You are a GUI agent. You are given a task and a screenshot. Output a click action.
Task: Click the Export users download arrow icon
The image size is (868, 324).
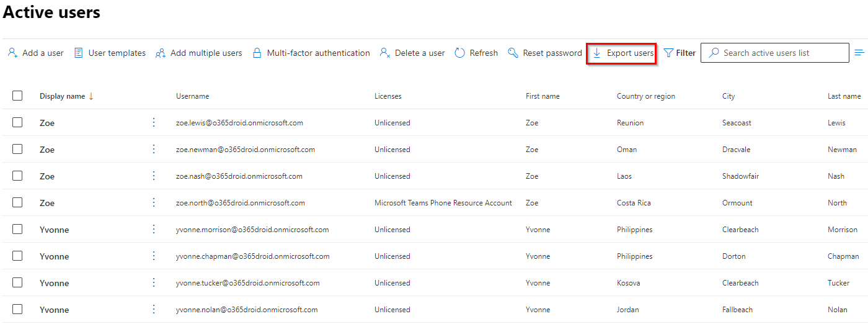[x=596, y=53]
